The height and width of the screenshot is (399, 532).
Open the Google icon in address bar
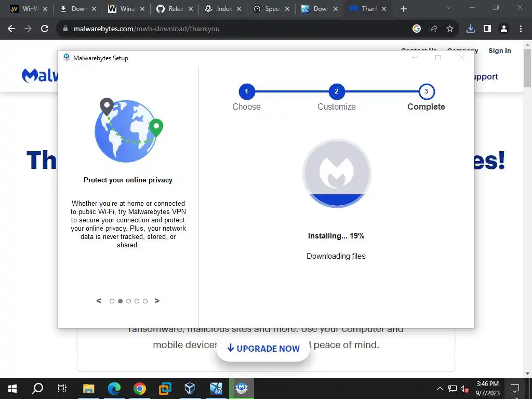(x=417, y=29)
